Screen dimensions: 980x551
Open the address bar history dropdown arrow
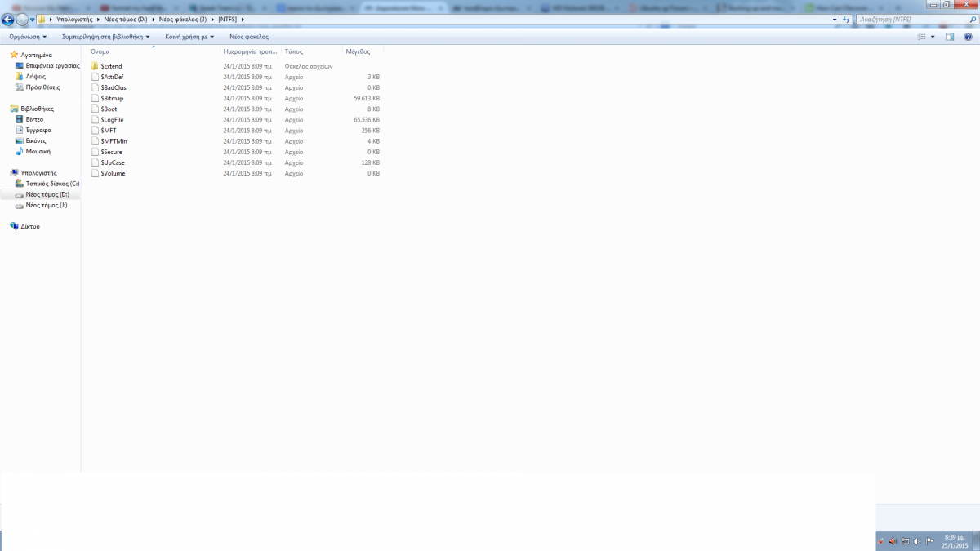(x=834, y=19)
